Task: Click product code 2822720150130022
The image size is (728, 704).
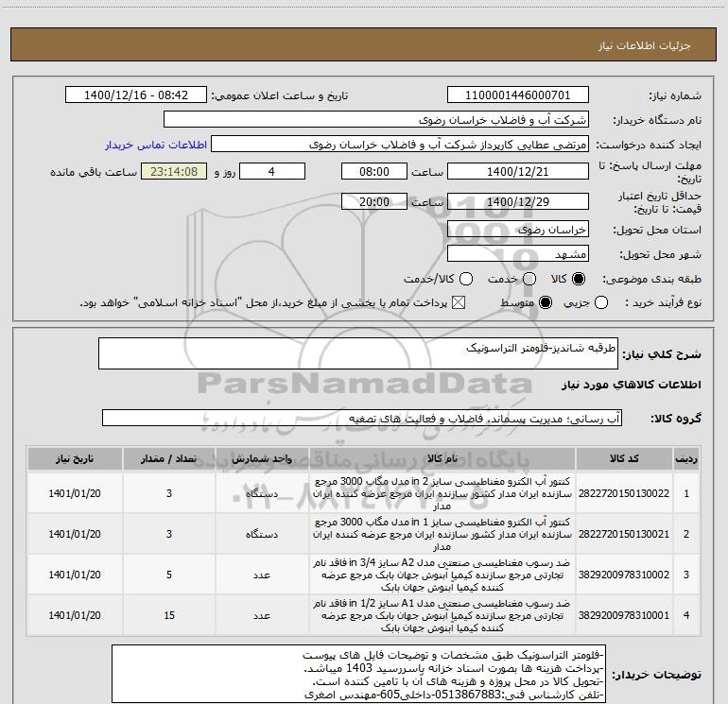Action: [x=624, y=493]
